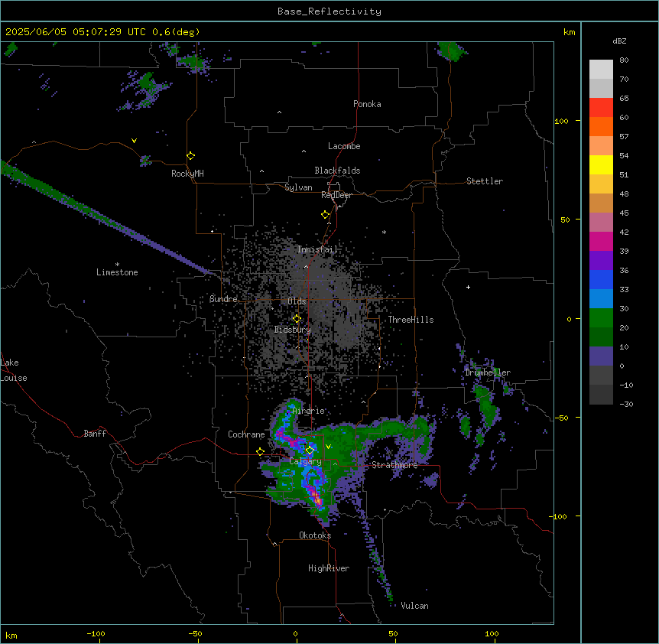
Task: Click the dBZ legend heading
Action: 619,41
